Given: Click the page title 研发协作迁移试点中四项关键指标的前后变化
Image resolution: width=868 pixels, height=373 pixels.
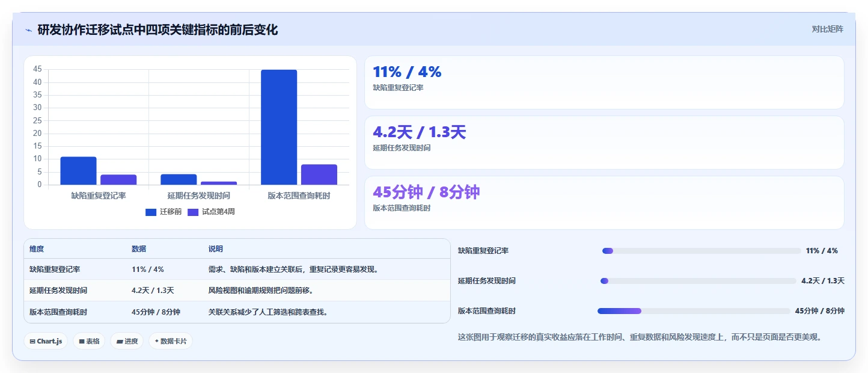Looking at the screenshot, I should (157, 29).
